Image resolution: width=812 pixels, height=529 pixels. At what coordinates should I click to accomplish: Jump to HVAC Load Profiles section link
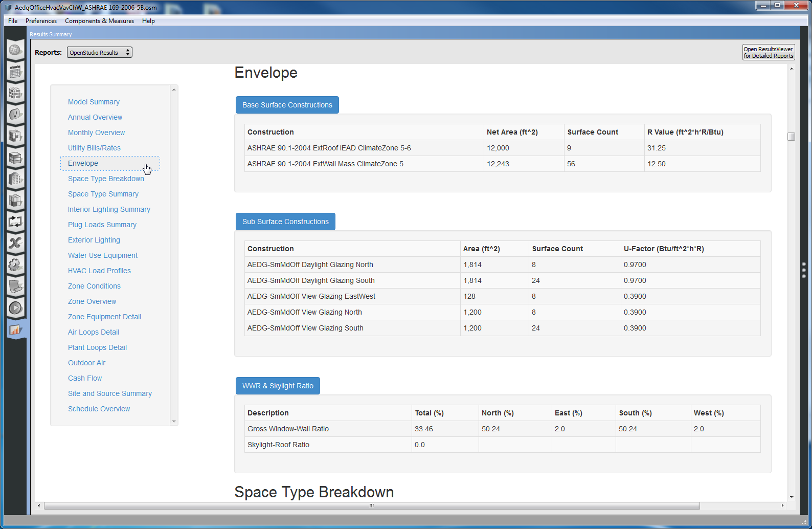point(99,271)
